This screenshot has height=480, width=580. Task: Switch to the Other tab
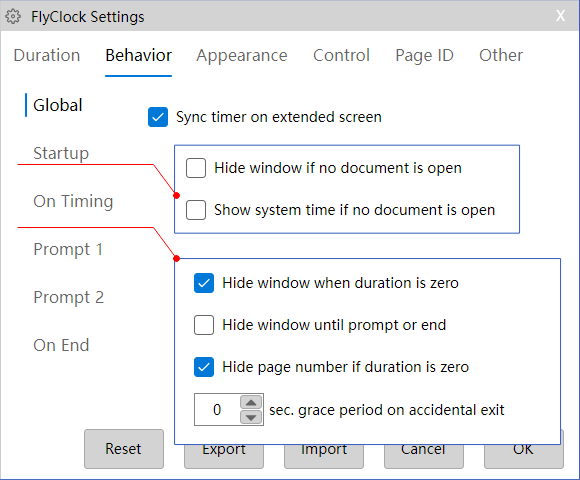[501, 55]
